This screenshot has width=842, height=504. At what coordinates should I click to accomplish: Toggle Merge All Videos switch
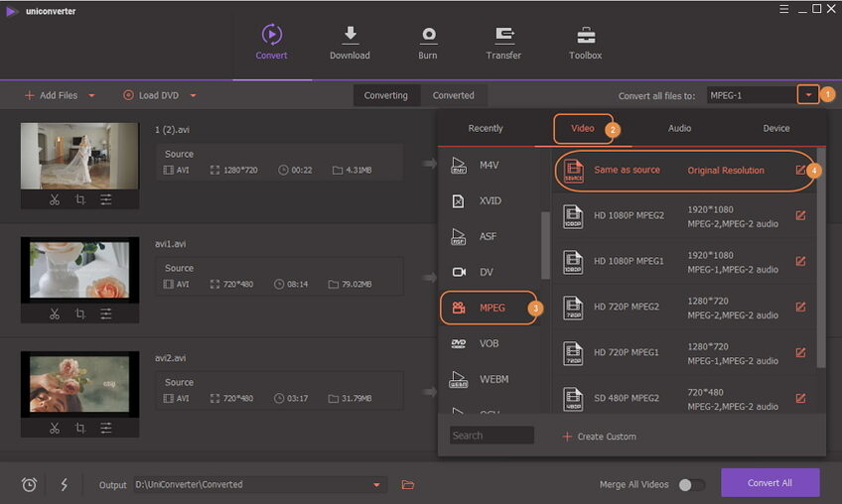692,485
